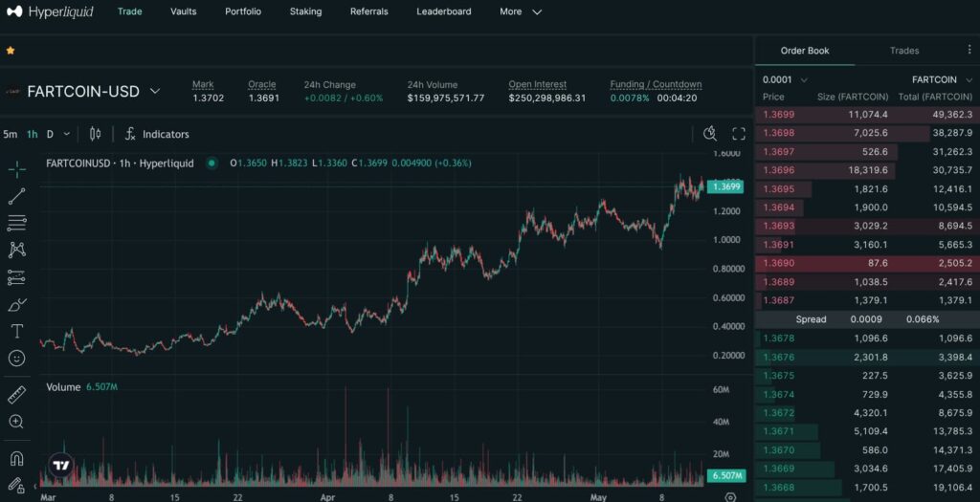
Task: Select the zoom in tool
Action: point(17,422)
